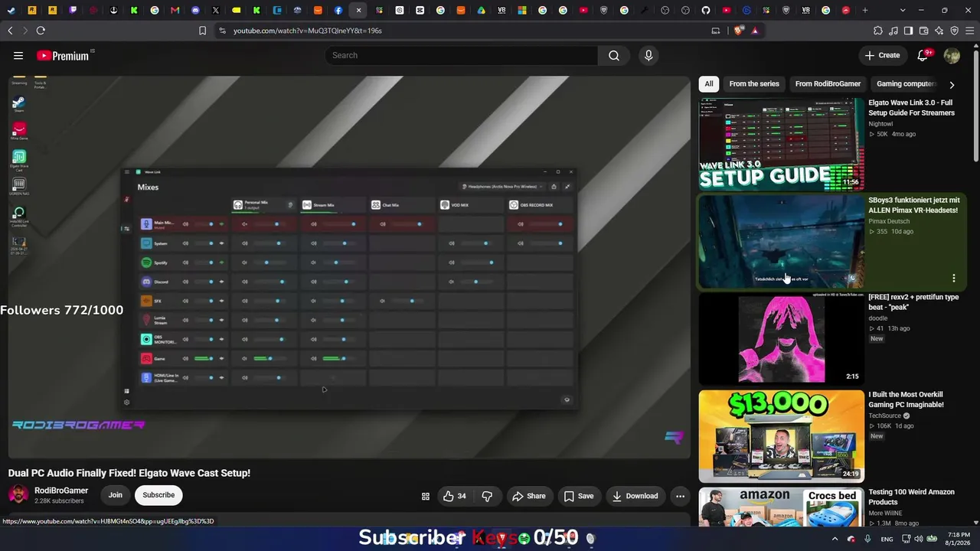The image size is (980, 551).
Task: Open the taskbar clock and date
Action: 959,539
